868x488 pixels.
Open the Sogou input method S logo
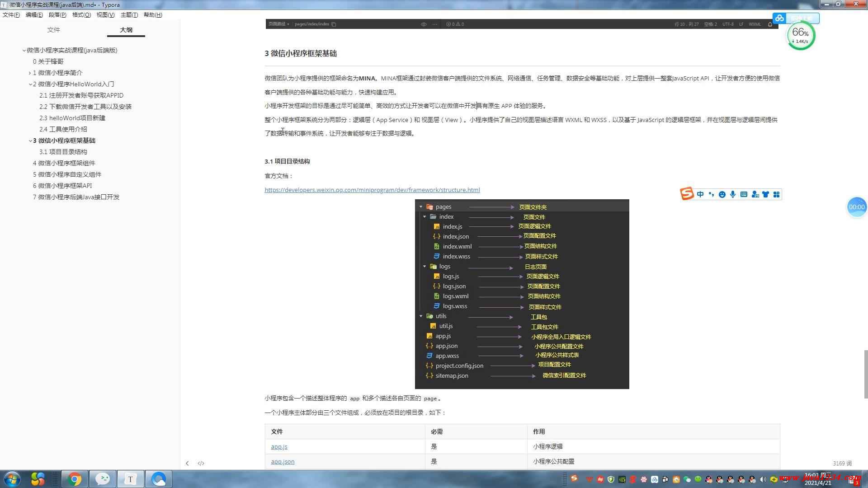(x=687, y=194)
